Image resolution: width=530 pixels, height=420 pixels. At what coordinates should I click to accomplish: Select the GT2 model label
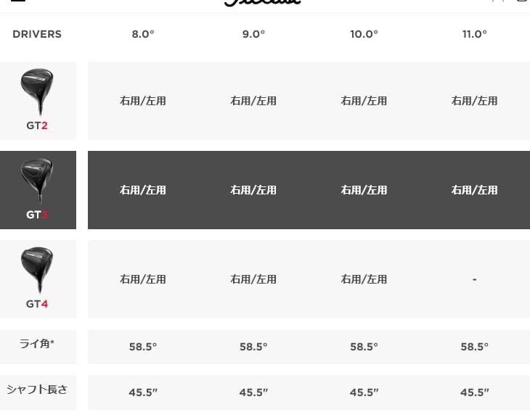37,125
